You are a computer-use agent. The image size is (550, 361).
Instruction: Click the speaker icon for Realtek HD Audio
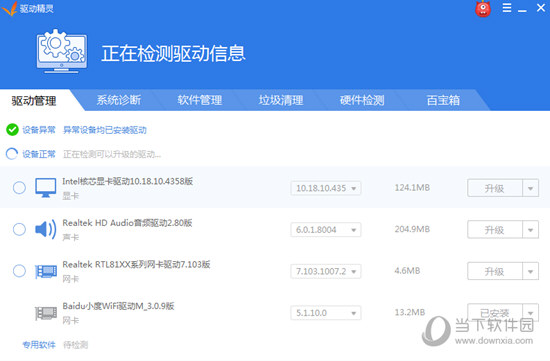[46, 229]
